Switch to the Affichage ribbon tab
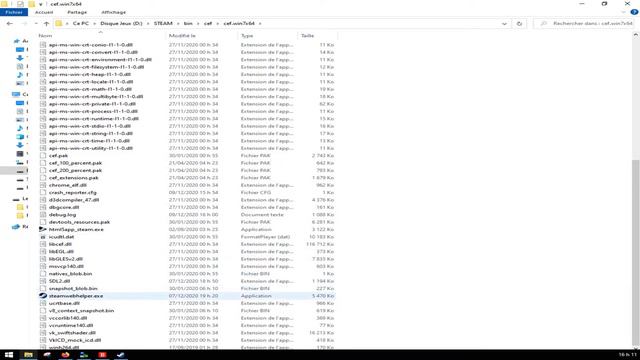The image size is (640, 360). (113, 12)
